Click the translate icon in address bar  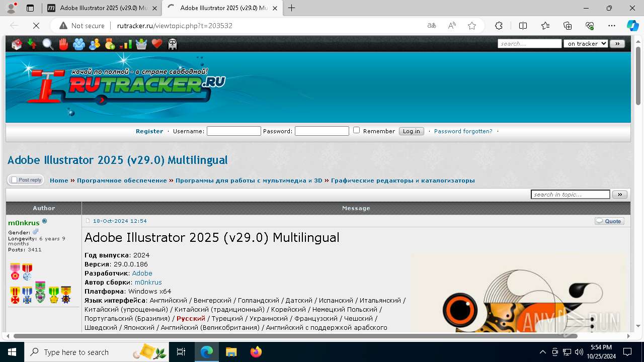pyautogui.click(x=432, y=26)
